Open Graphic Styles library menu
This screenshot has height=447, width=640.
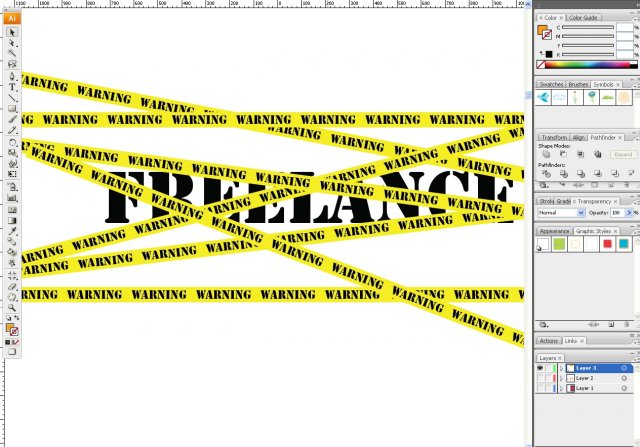[543, 325]
